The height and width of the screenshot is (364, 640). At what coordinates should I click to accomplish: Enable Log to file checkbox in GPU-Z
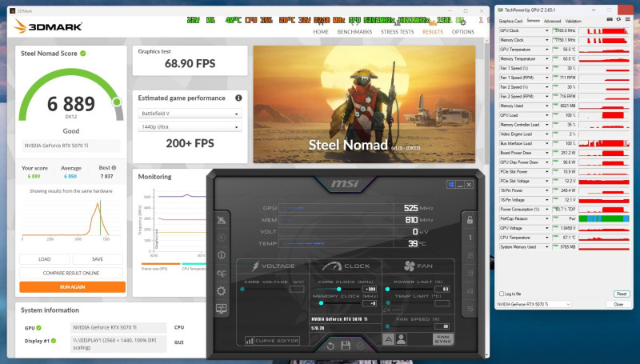click(502, 294)
